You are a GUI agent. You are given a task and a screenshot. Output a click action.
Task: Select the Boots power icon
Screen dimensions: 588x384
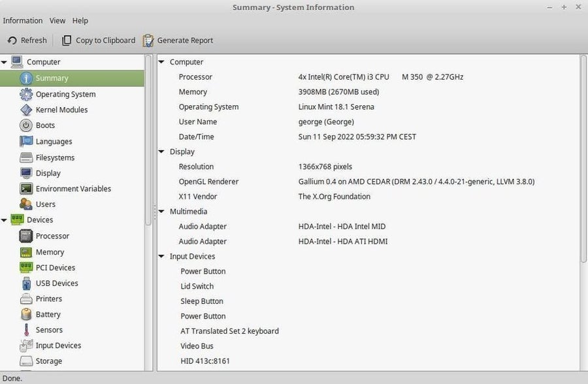coord(26,125)
